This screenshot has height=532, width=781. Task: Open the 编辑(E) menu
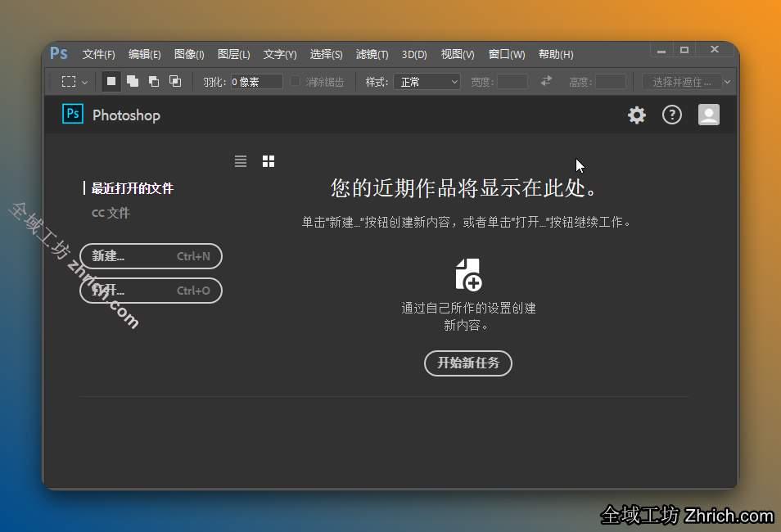click(144, 54)
